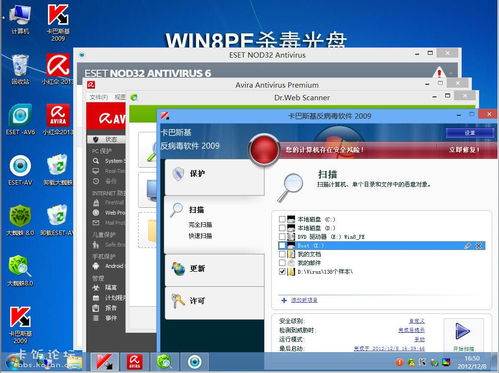Check the 本地磁盘 (C:) checkbox
This screenshot has width=499, height=373.
pyautogui.click(x=282, y=219)
